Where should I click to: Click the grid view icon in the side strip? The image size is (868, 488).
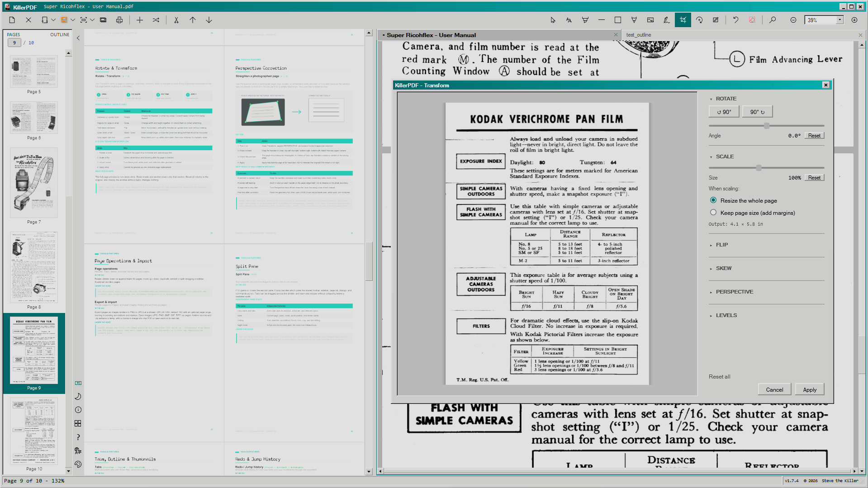[78, 423]
